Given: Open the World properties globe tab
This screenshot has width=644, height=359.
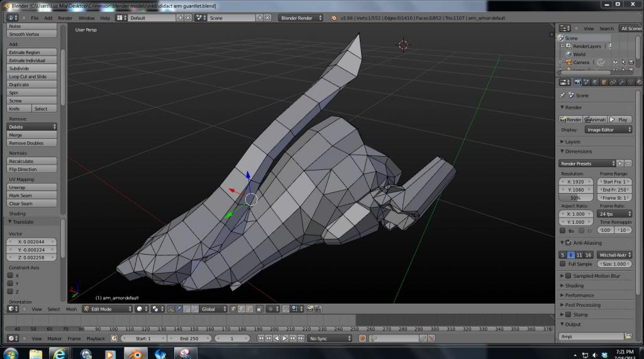Looking at the screenshot, I should click(595, 82).
